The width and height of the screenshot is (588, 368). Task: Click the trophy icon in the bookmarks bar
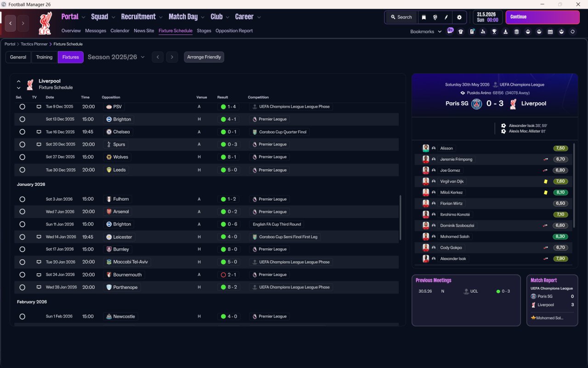[494, 32]
